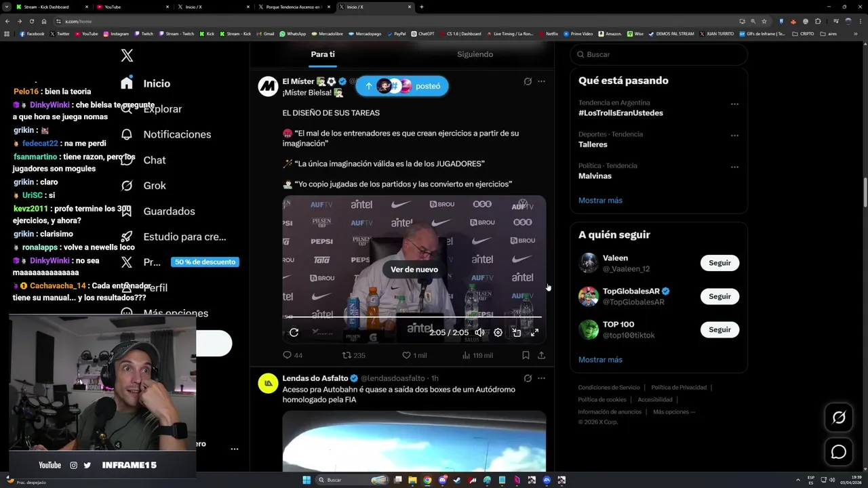868x488 pixels.
Task: Repost the El Míster post (235)
Action: click(353, 355)
